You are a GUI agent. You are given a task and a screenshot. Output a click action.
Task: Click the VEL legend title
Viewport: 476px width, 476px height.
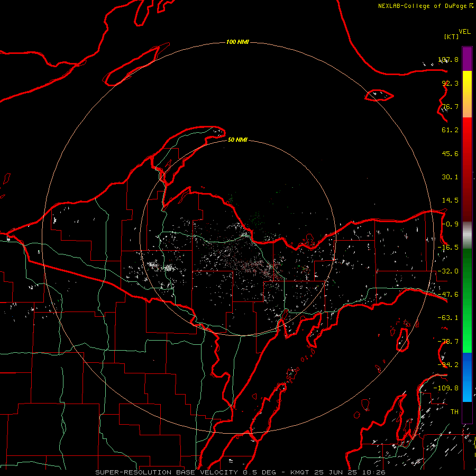click(464, 32)
